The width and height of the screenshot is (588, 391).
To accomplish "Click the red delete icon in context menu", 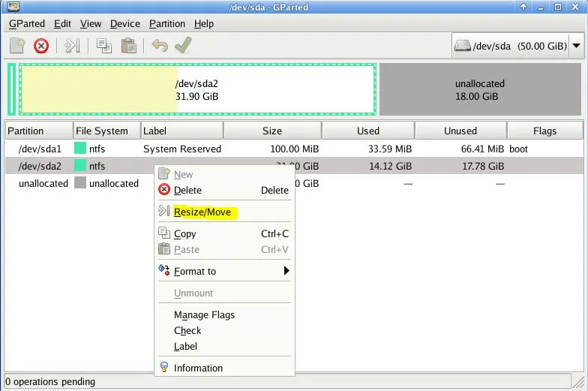I will [164, 189].
